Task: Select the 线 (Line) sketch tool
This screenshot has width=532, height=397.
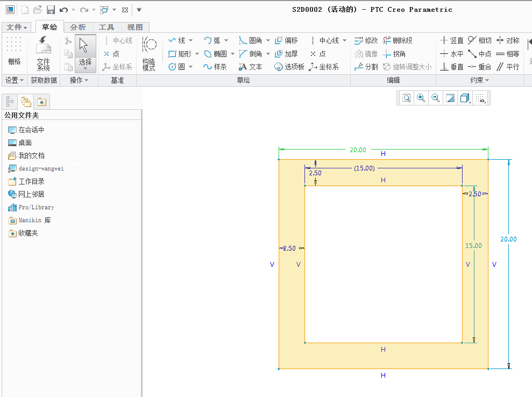Action: (x=177, y=40)
